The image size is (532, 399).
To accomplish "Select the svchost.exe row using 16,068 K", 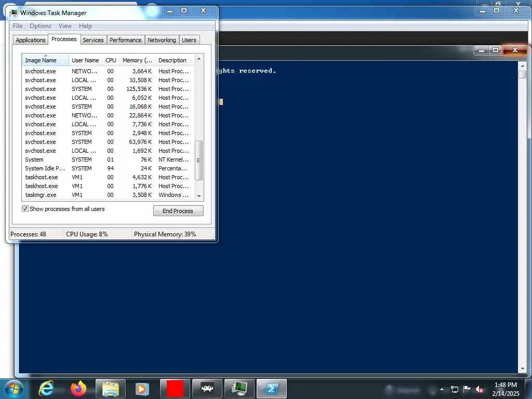I will tap(108, 107).
